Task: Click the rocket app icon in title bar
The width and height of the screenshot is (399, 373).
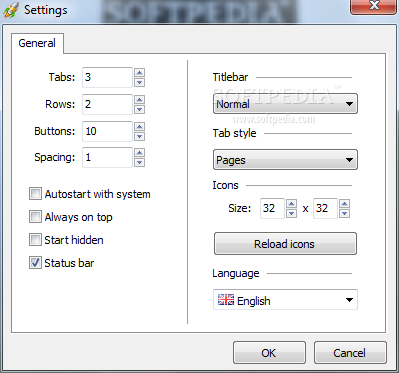Action: coord(11,10)
